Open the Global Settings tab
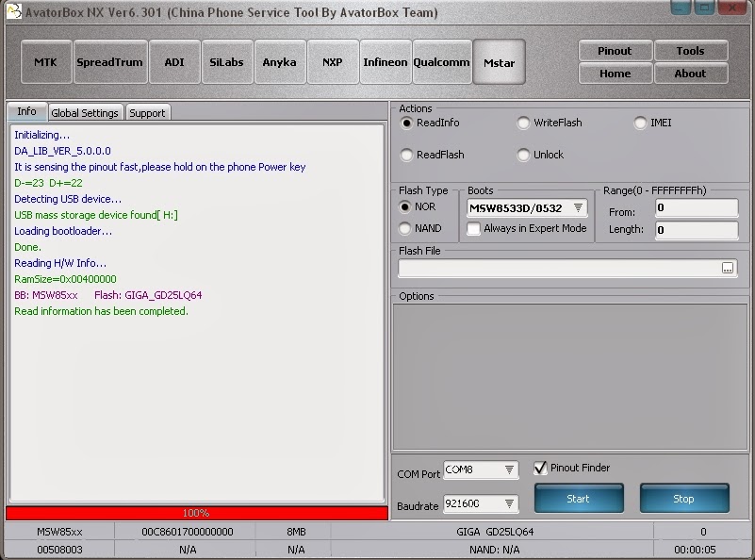Viewport: 755px width, 560px height. point(85,113)
